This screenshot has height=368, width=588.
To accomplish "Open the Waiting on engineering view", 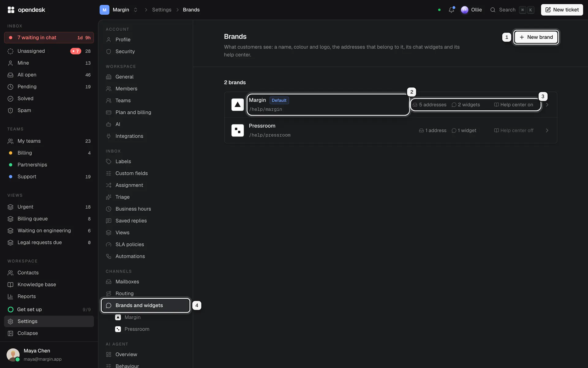I will coord(49,231).
